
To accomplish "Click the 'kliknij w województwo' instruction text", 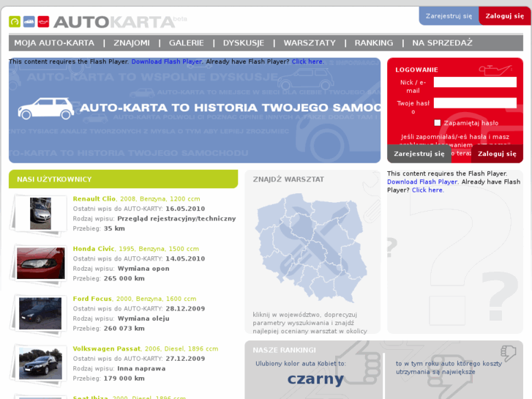I will click(x=310, y=323).
